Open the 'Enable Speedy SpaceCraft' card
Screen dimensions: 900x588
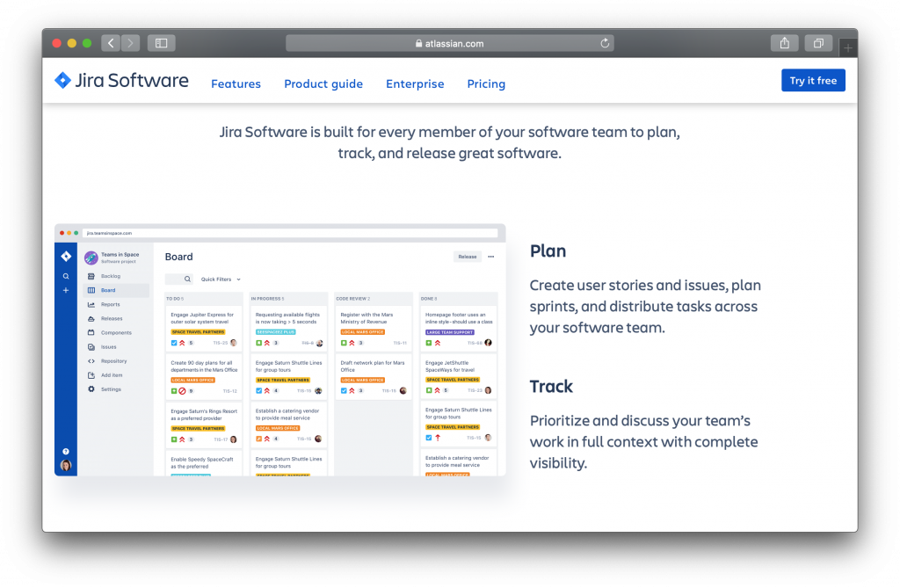pyautogui.click(x=203, y=463)
